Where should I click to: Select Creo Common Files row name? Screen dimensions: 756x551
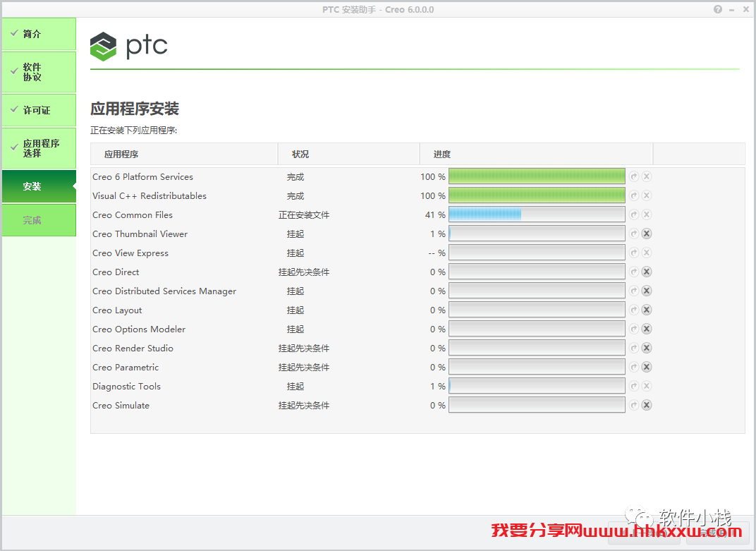pos(133,214)
